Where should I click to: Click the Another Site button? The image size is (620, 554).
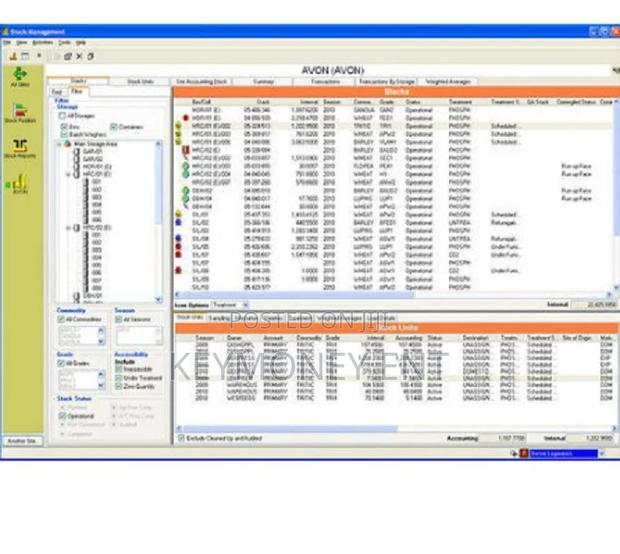point(22,441)
